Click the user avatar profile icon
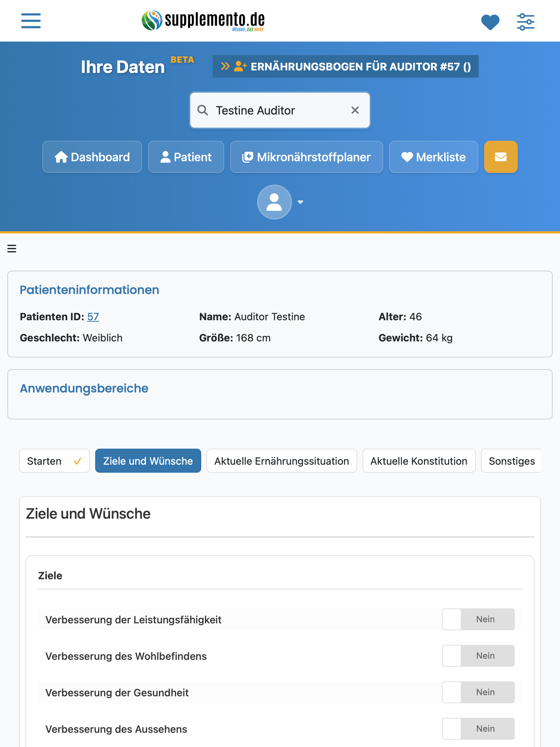The image size is (560, 747). click(x=274, y=202)
